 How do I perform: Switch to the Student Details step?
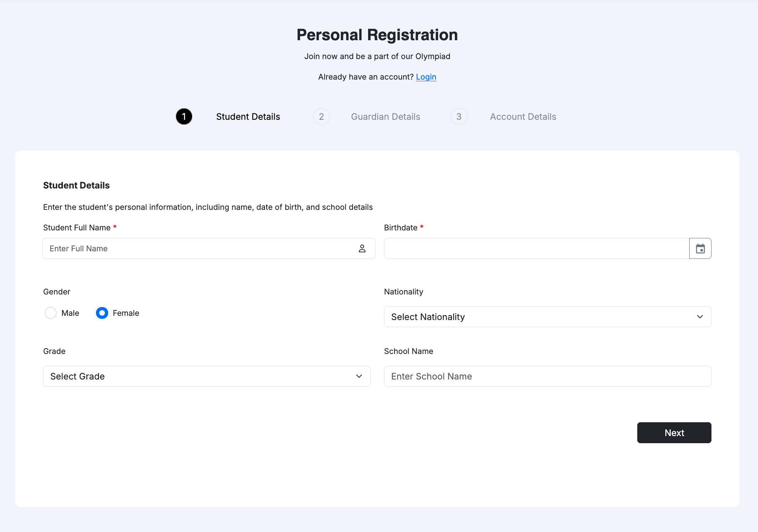[x=248, y=116]
